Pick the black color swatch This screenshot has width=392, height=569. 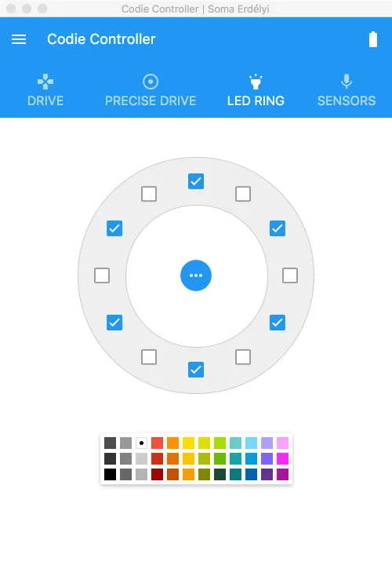coord(110,474)
